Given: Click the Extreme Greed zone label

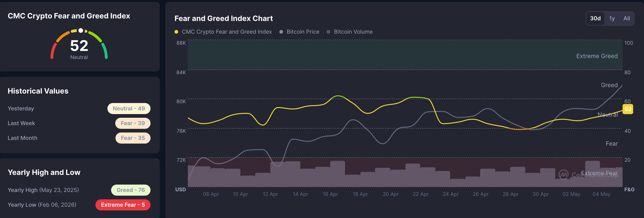Looking at the screenshot, I should (597, 56).
